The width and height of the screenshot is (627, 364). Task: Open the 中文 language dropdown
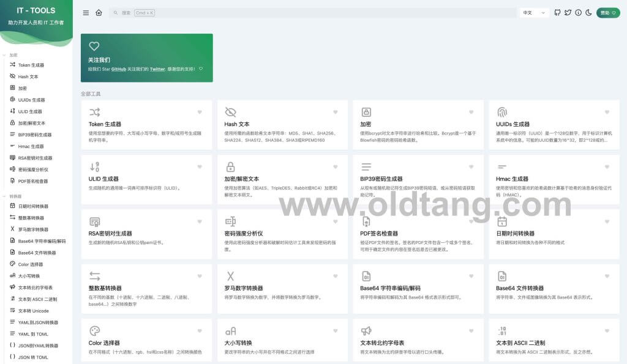[x=534, y=13]
